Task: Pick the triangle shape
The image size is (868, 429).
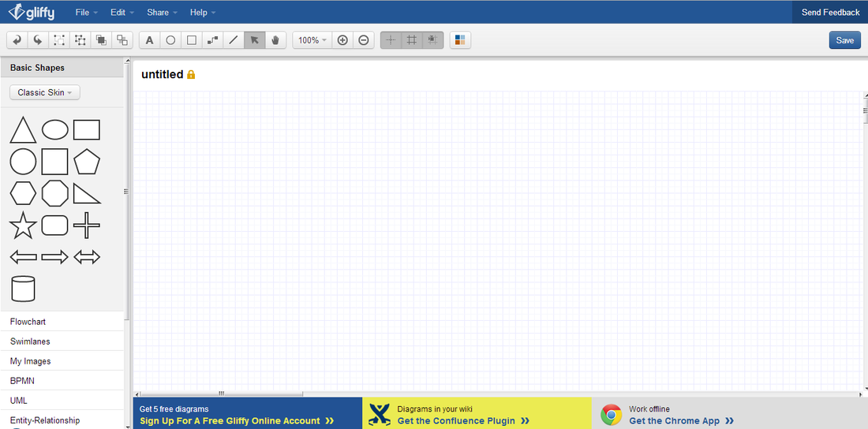Action: click(23, 129)
